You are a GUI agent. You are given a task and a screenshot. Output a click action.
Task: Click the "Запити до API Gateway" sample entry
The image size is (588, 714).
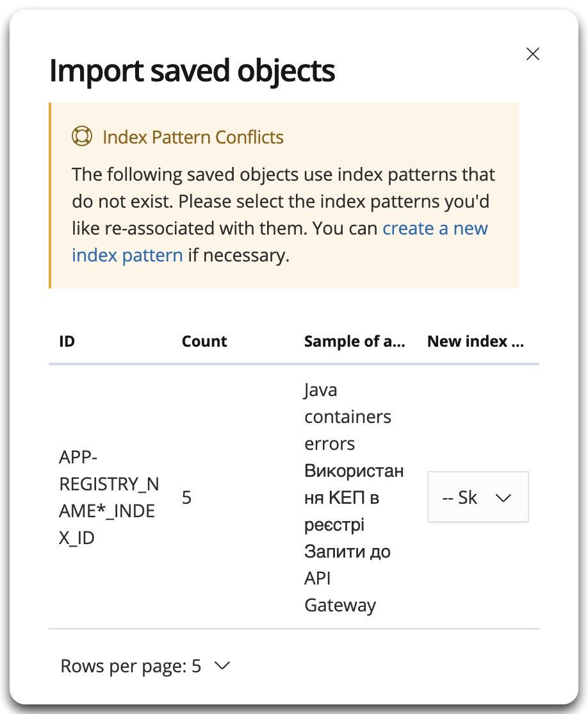point(347,578)
